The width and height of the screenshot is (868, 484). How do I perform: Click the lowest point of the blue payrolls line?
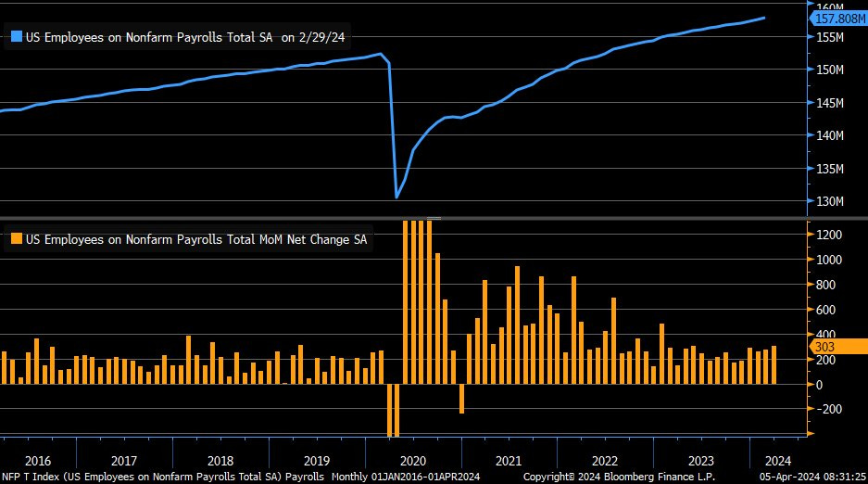point(396,197)
